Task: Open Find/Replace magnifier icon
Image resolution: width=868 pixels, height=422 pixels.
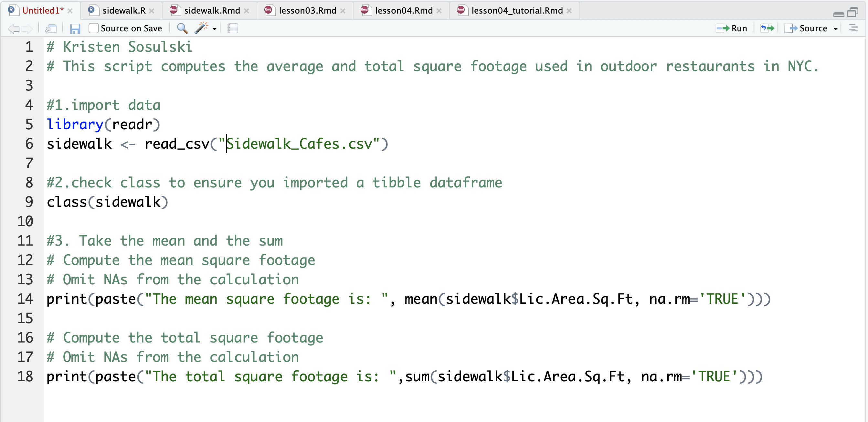Action: [x=182, y=28]
